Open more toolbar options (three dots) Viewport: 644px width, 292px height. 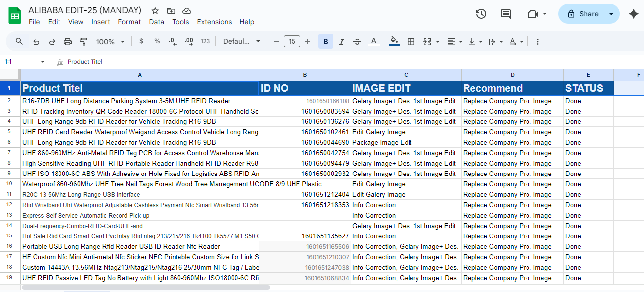[x=537, y=42]
